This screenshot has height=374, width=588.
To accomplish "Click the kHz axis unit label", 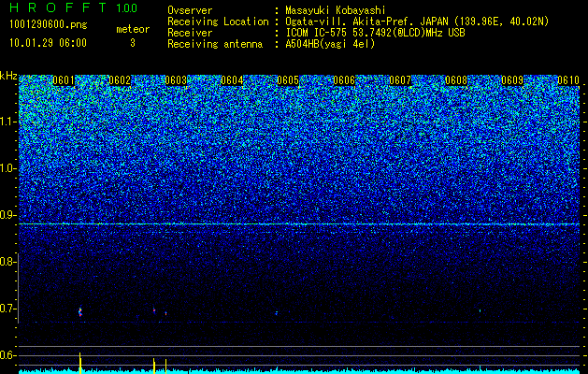I will click(8, 76).
